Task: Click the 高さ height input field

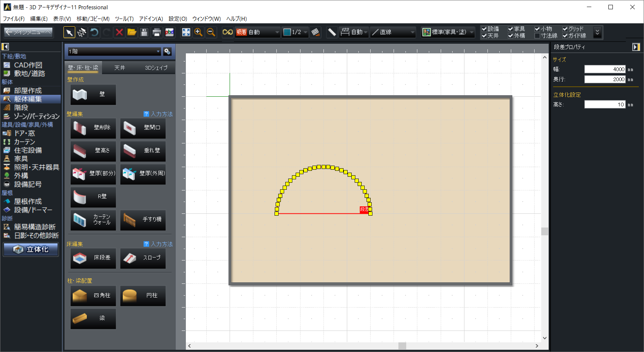Action: 605,105
